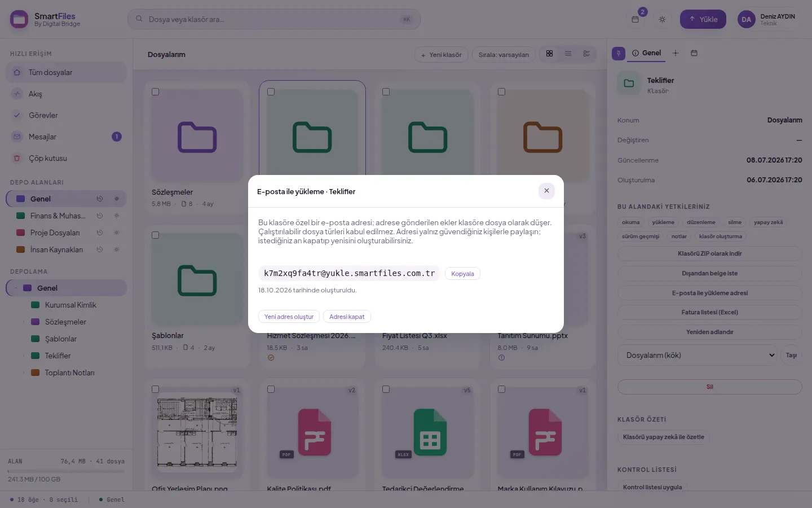Open Tüm dosyalar in quick access
This screenshot has height=508, width=812.
[67, 72]
